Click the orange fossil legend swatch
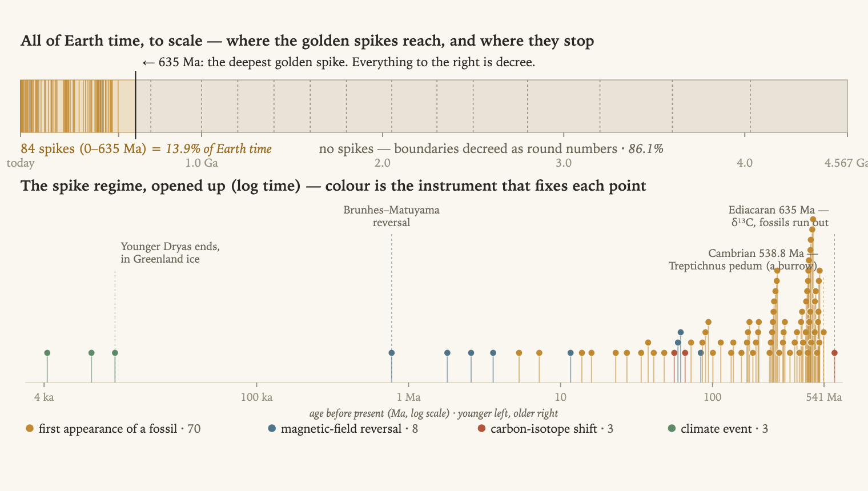The height and width of the screenshot is (491, 868). click(x=30, y=428)
